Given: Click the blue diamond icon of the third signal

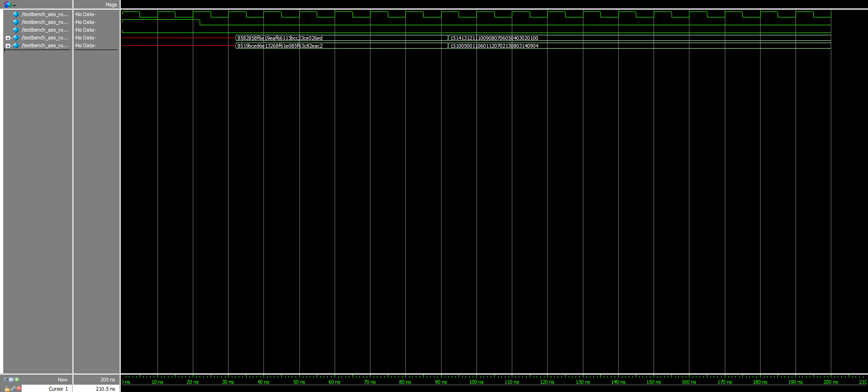Looking at the screenshot, I should click(x=16, y=30).
